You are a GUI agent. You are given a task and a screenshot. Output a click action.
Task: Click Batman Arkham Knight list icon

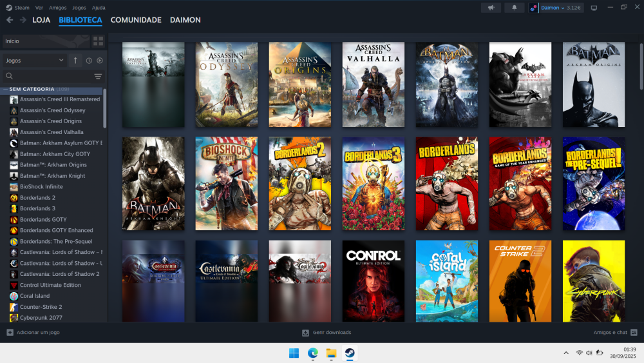tap(14, 176)
